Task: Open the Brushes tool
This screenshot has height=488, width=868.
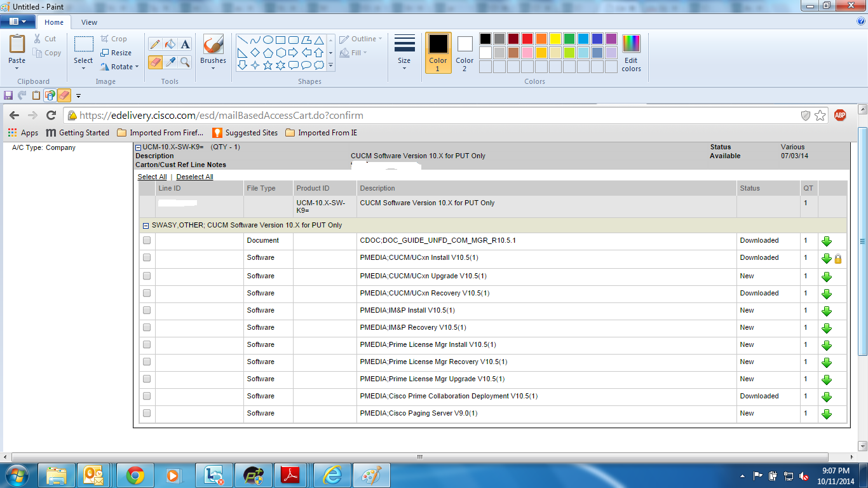Action: pyautogui.click(x=213, y=52)
